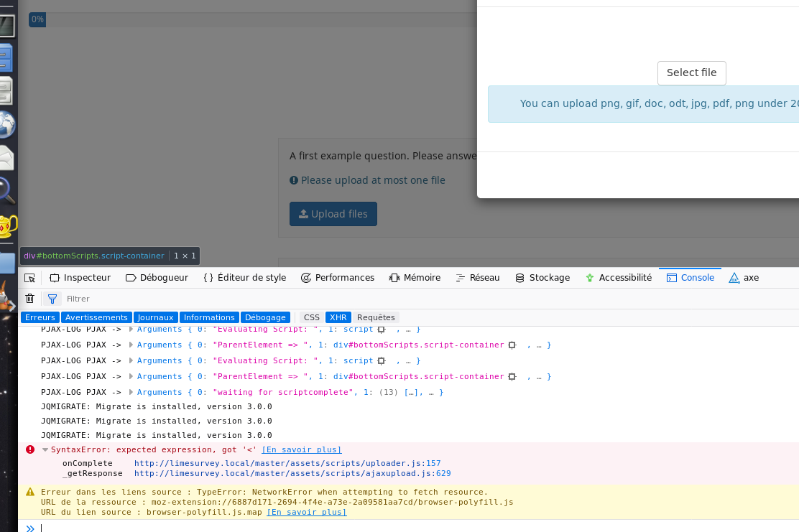
Task: Click the funnel filter icon
Action: pyautogui.click(x=52, y=299)
